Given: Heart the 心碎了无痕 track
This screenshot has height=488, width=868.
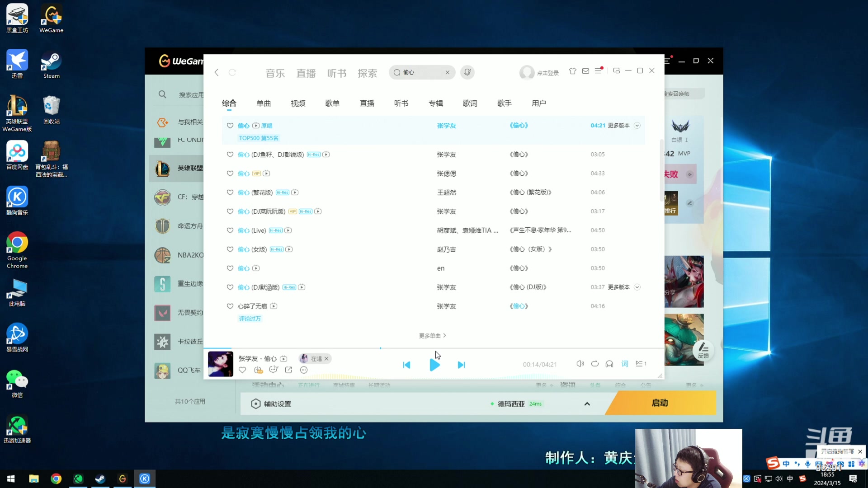Looking at the screenshot, I should pyautogui.click(x=230, y=306).
